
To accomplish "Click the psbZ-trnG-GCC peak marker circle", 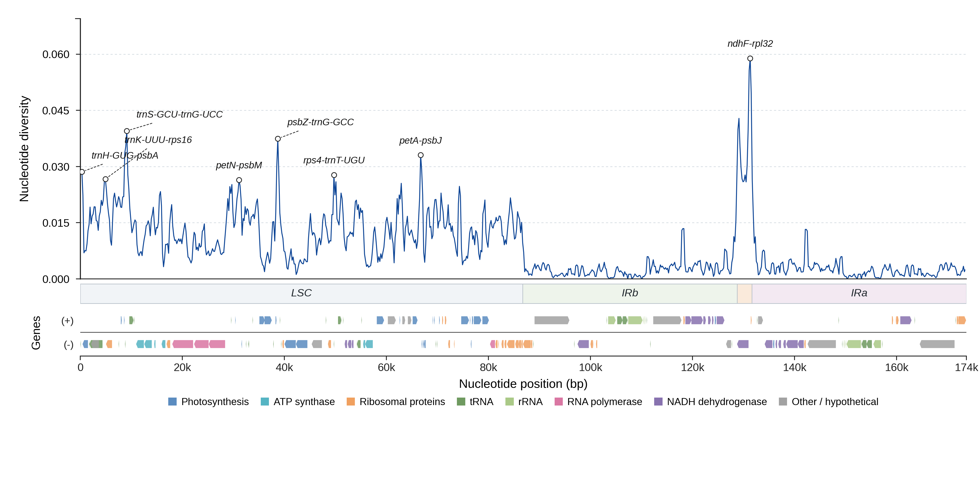I will (x=278, y=139).
